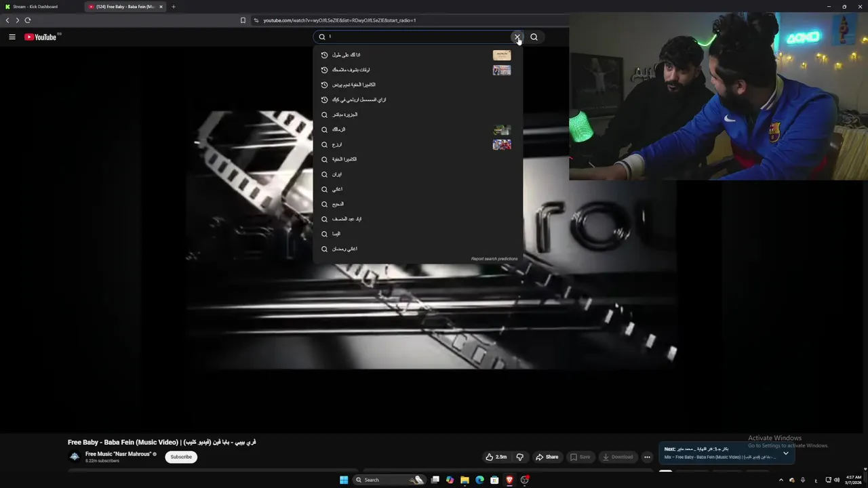Open File Explorer from taskbar
Viewport: 868px width, 488px height.
tap(465, 480)
